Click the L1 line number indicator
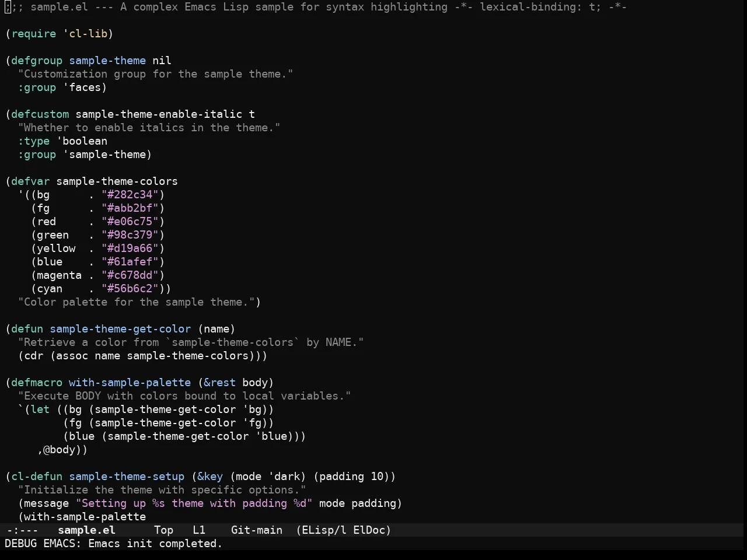The image size is (747, 560). 199,530
